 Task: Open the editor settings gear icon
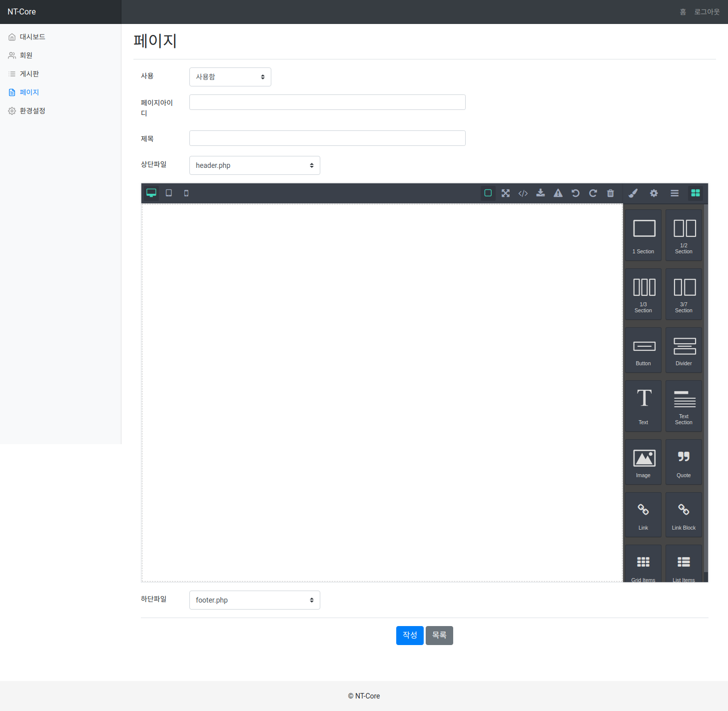click(x=654, y=193)
